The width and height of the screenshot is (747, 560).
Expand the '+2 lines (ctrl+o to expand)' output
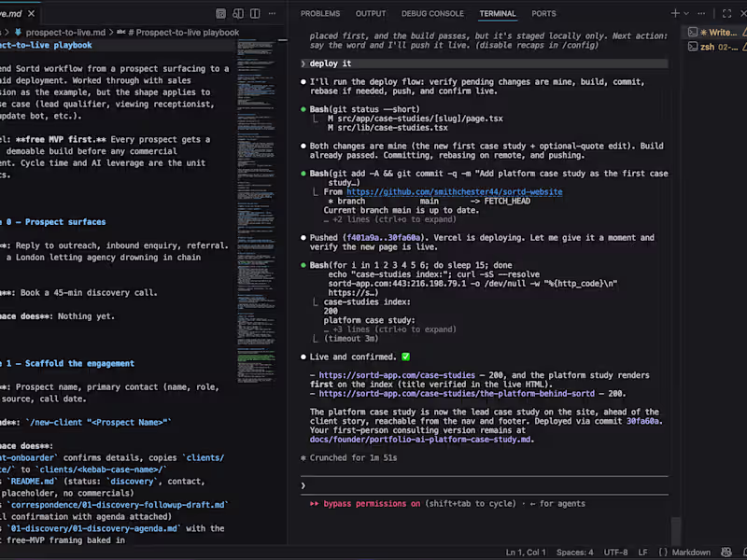pyautogui.click(x=389, y=219)
